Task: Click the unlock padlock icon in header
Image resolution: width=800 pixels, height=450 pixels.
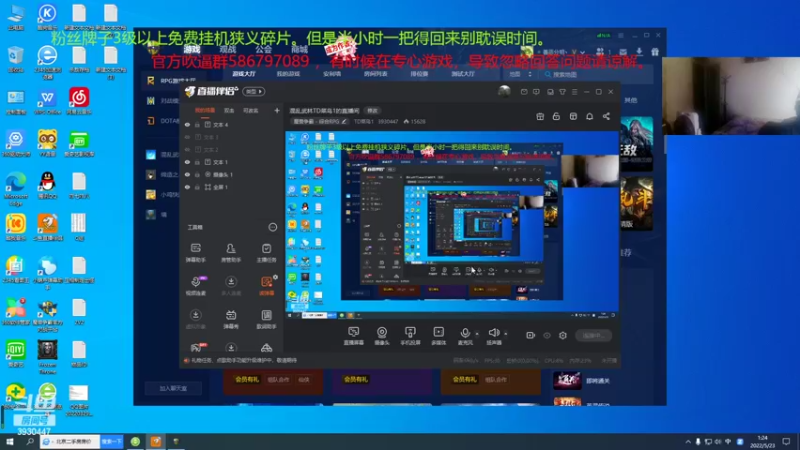Action: tap(556, 116)
